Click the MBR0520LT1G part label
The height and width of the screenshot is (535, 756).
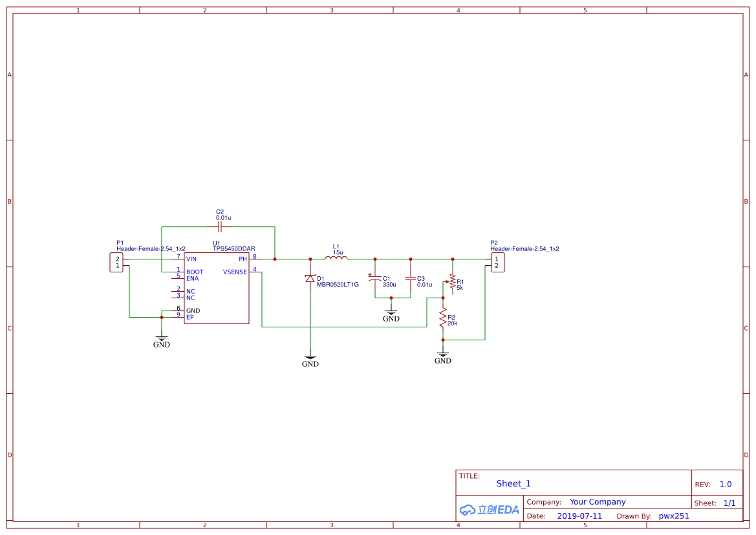pos(338,285)
